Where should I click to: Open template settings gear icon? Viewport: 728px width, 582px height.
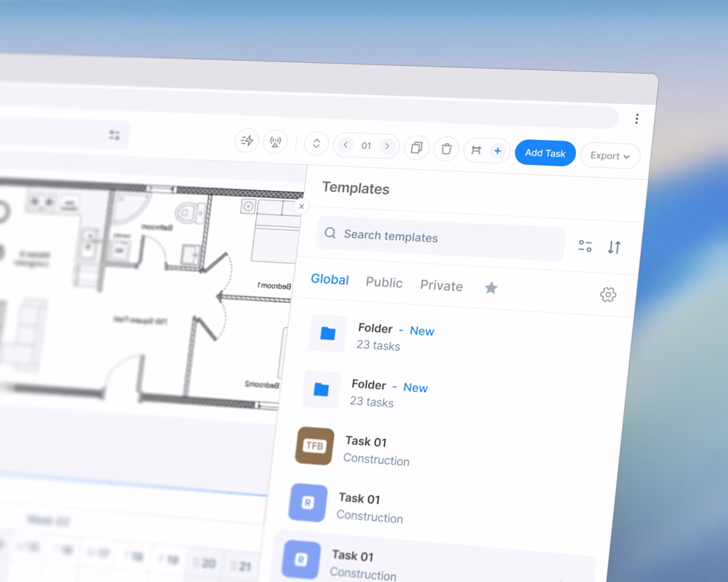(x=608, y=295)
